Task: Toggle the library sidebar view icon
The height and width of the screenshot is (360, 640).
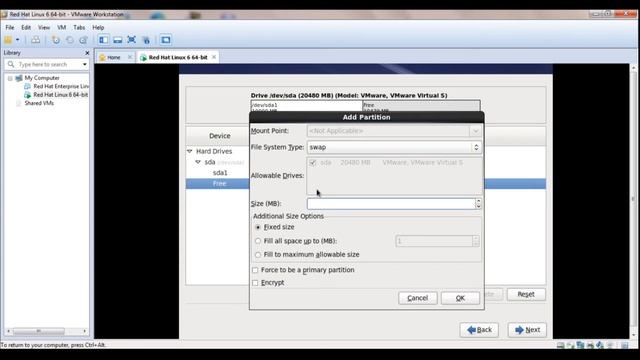Action: tap(104, 40)
